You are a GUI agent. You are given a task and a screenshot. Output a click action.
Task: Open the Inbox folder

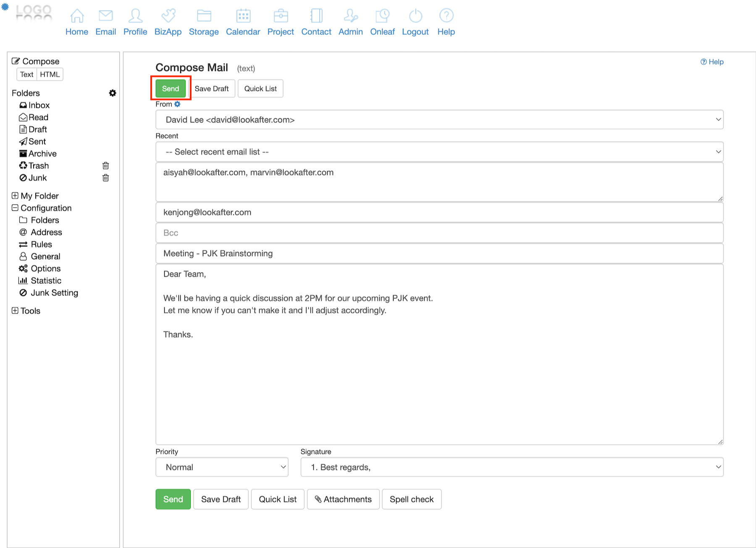(39, 105)
